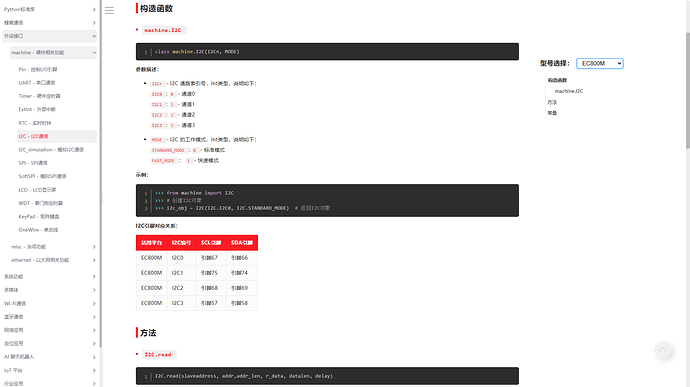Viewport: 690px width, 387px height.
Task: Click 构造函数 in the page outline
Action: (x=557, y=80)
